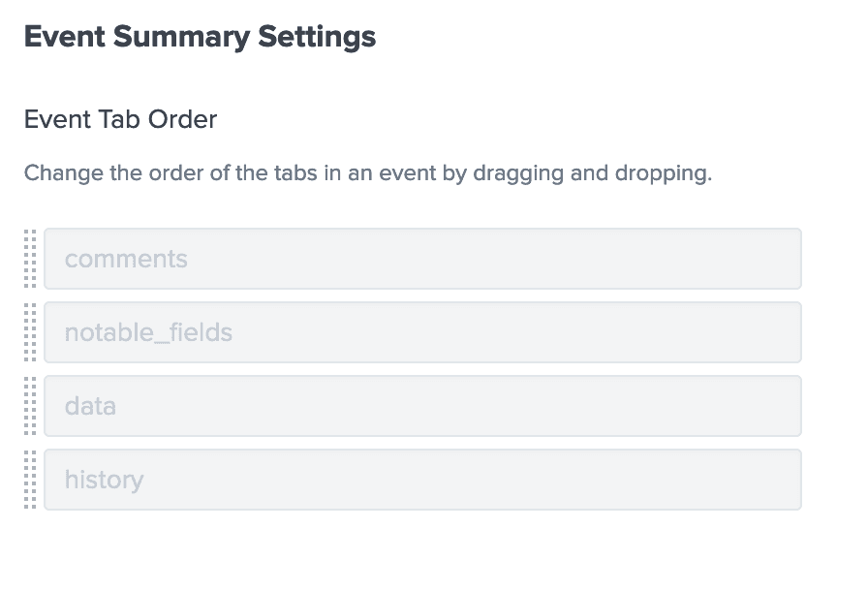This screenshot has width=868, height=591.
Task: Grab the drag handle beside comments
Action: [x=30, y=259]
